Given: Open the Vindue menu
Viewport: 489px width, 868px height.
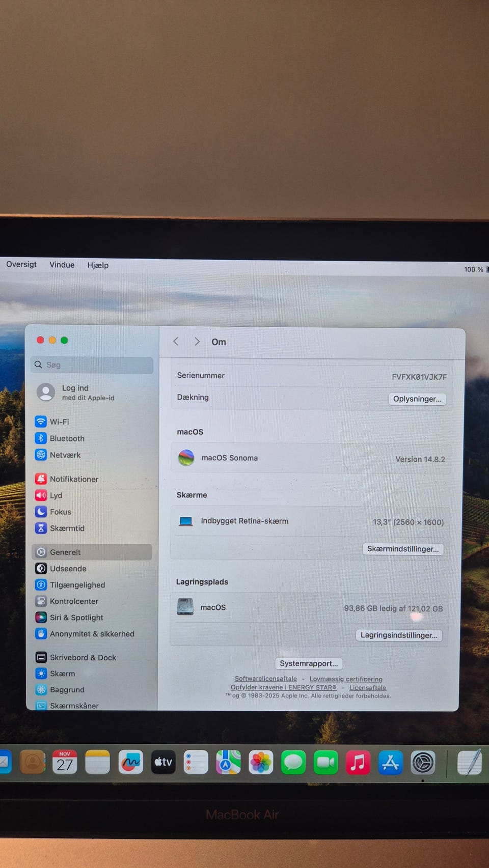Looking at the screenshot, I should pyautogui.click(x=62, y=265).
